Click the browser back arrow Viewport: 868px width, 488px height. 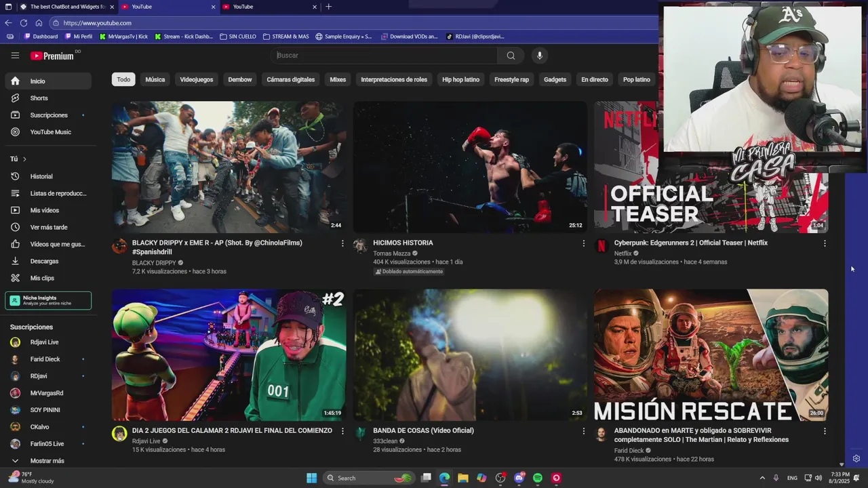(8, 23)
